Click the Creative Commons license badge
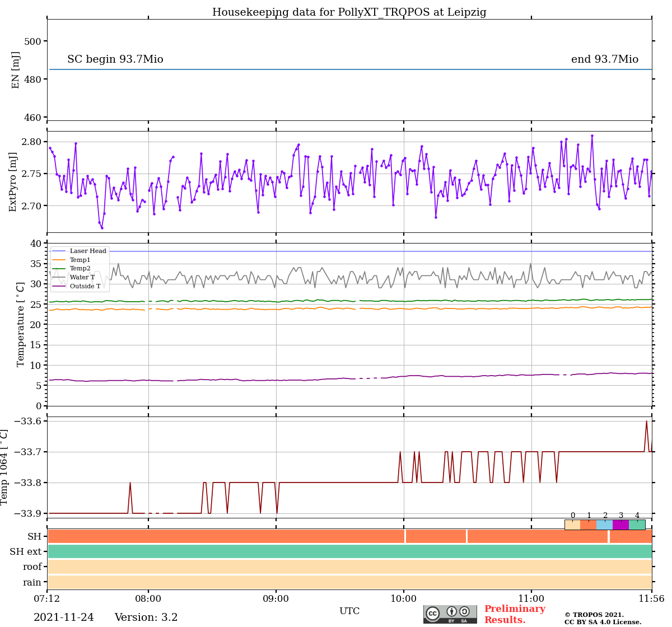 (x=450, y=614)
